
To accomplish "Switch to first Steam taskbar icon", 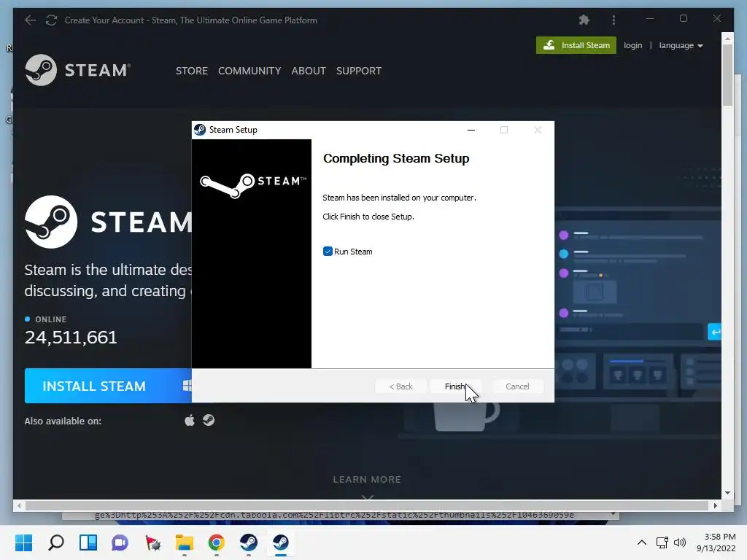I will coord(248,542).
